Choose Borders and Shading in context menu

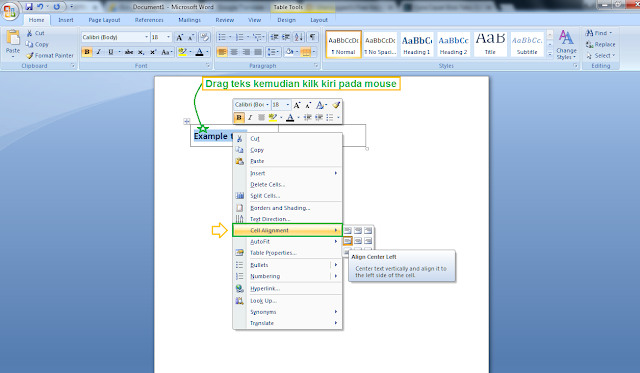287,208
